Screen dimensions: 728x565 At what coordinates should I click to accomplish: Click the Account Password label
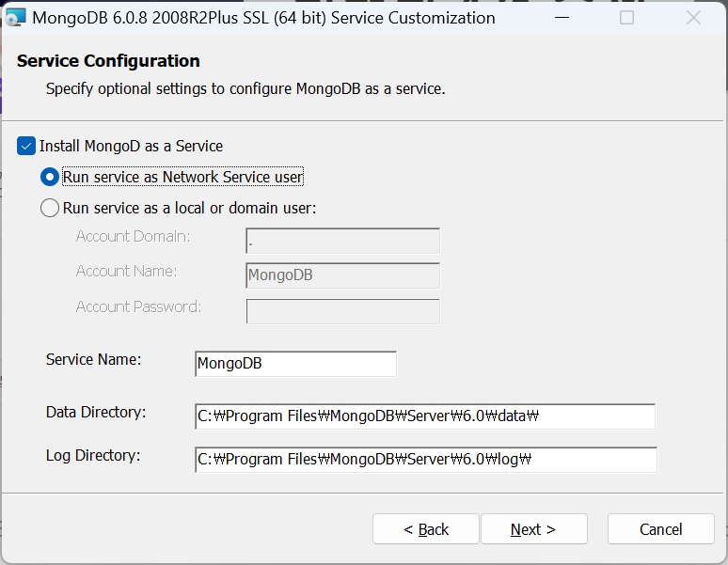138,306
